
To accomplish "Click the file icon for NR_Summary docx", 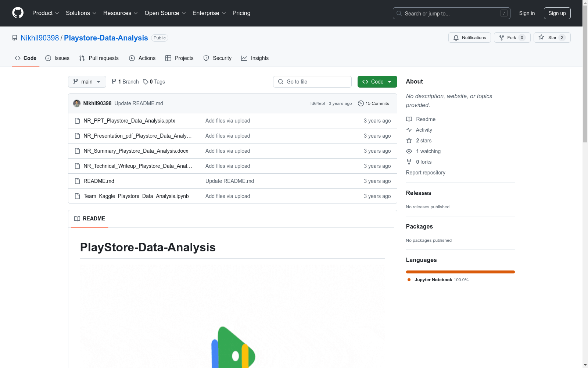I will [x=77, y=151].
